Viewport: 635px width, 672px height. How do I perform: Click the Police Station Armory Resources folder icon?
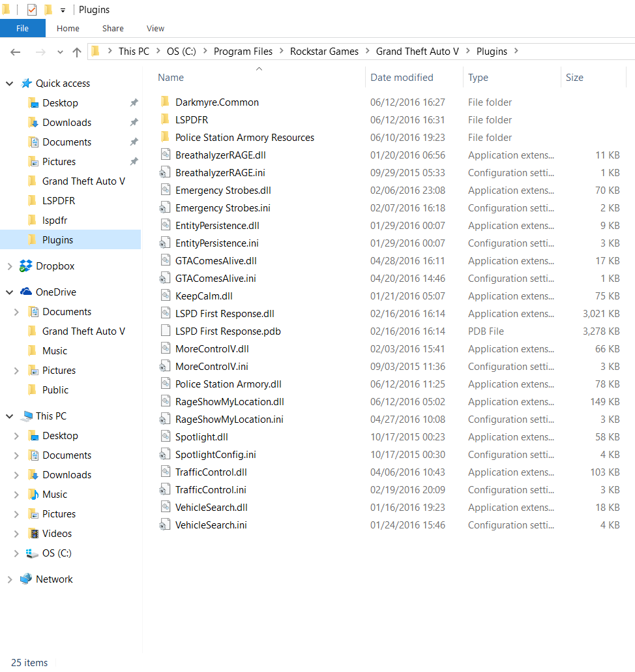click(x=165, y=138)
